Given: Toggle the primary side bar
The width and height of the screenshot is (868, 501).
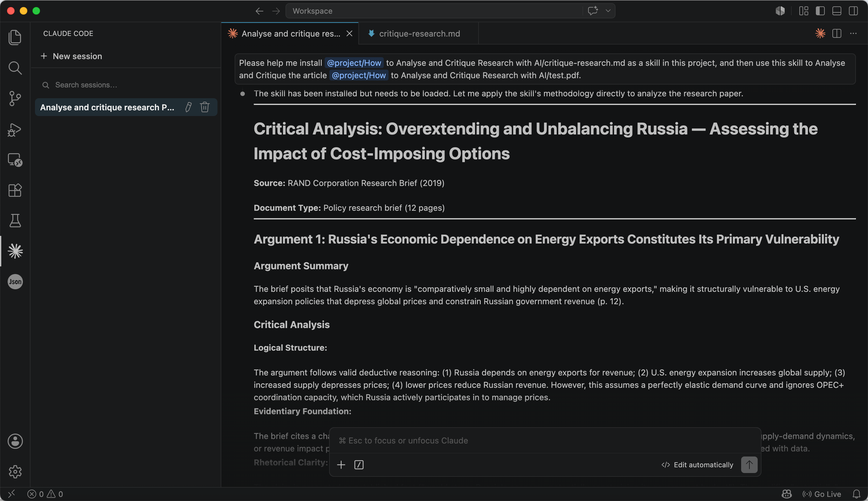Looking at the screenshot, I should tap(820, 11).
